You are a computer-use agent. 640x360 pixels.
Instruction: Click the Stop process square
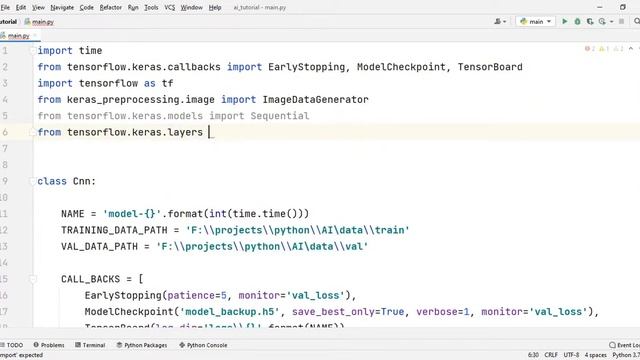coord(622,21)
